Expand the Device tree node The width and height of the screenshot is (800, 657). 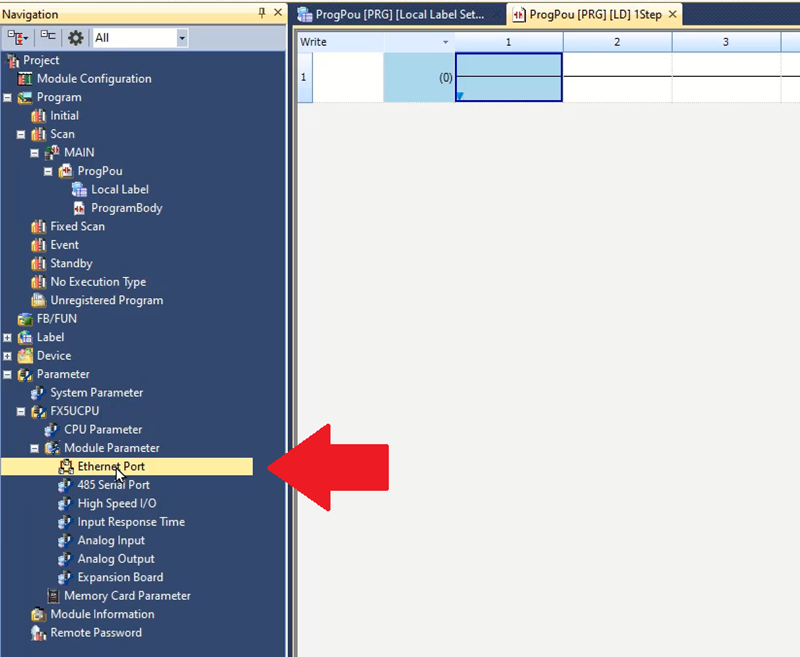click(7, 356)
